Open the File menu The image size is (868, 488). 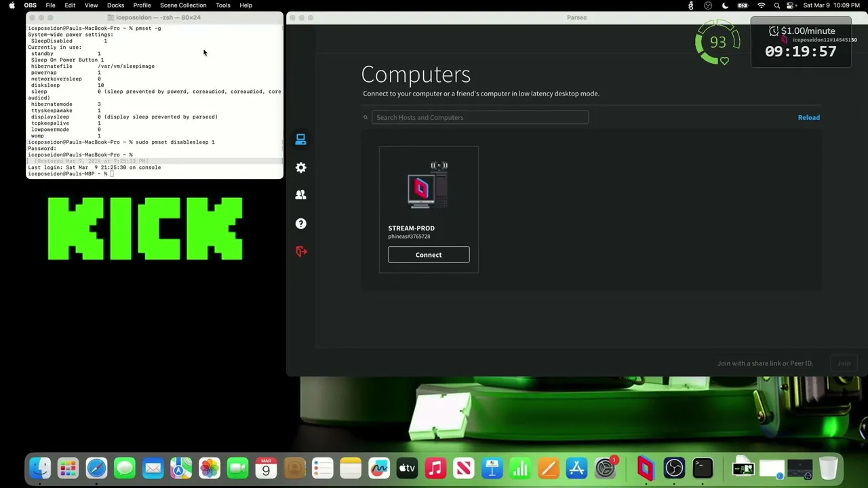click(x=50, y=5)
